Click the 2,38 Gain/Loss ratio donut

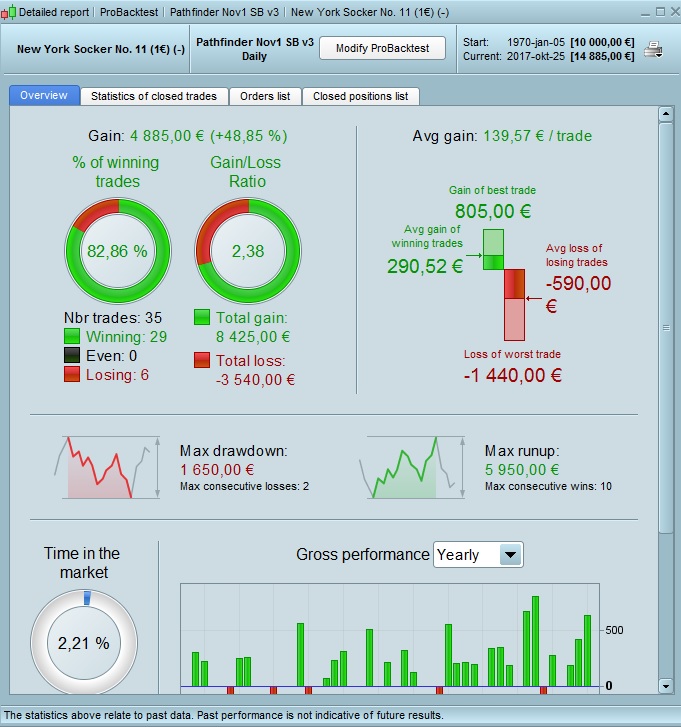coord(248,251)
